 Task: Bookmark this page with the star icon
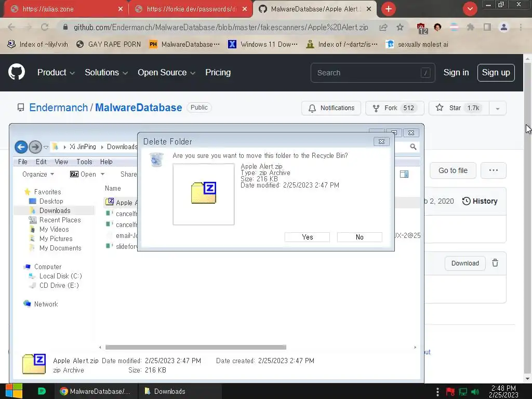click(x=400, y=27)
